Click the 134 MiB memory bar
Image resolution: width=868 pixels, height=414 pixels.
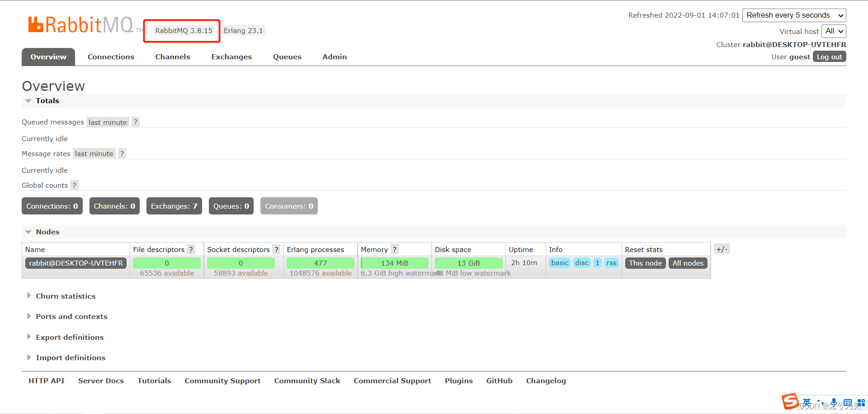tap(395, 263)
